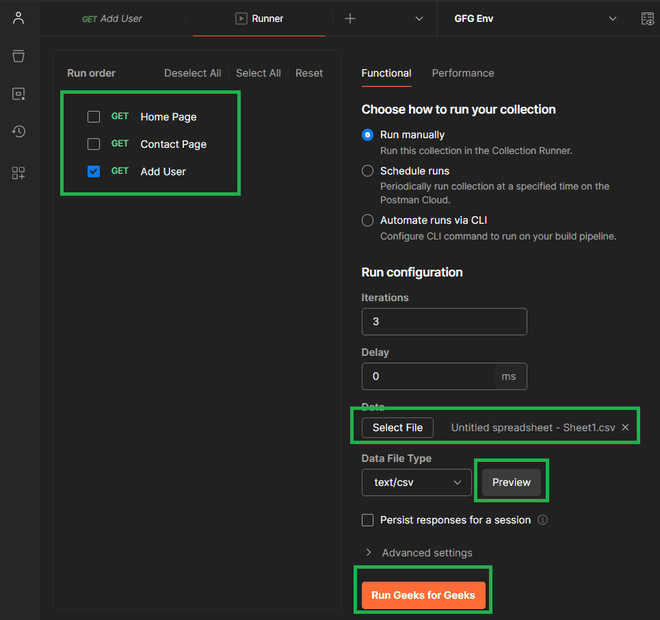Select the Schedule runs radio option

368,171
